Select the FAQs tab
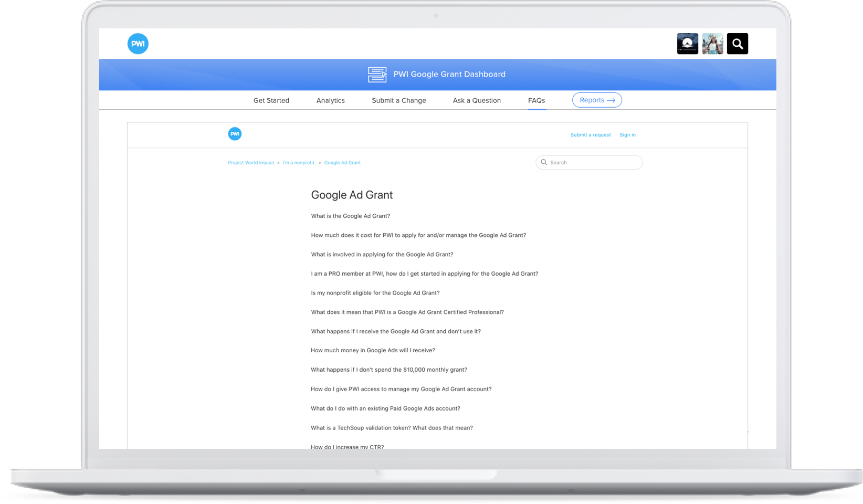This screenshot has height=504, width=863. (536, 100)
